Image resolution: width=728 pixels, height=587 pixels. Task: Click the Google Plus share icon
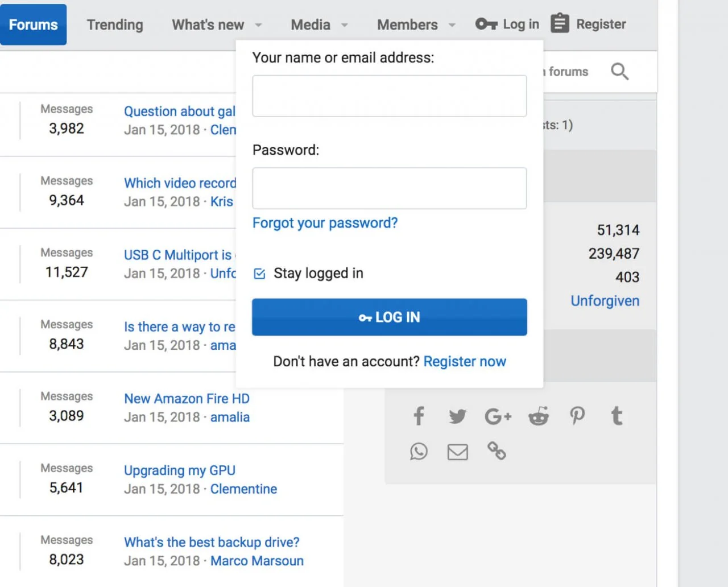(x=498, y=416)
